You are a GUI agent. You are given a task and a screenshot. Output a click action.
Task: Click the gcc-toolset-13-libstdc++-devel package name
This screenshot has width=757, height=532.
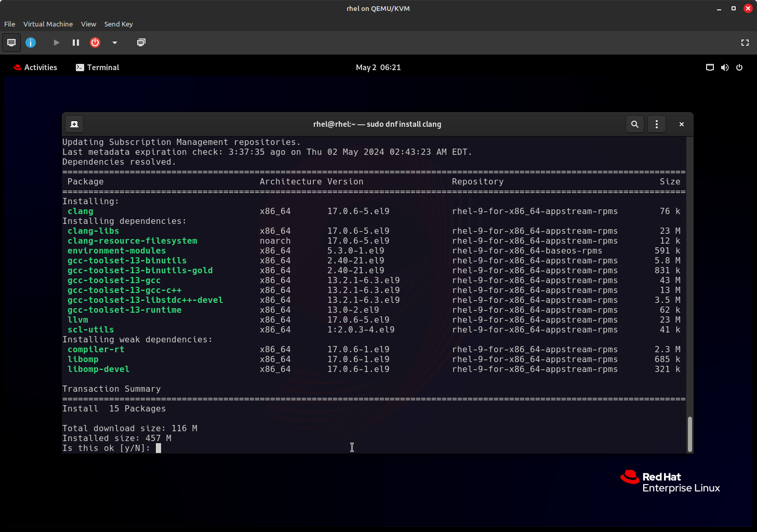[145, 300]
